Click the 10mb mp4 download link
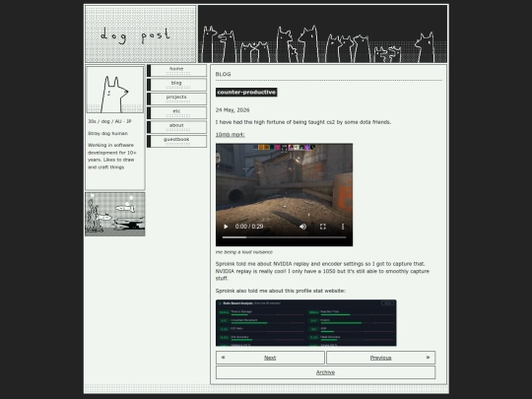 pos(230,134)
